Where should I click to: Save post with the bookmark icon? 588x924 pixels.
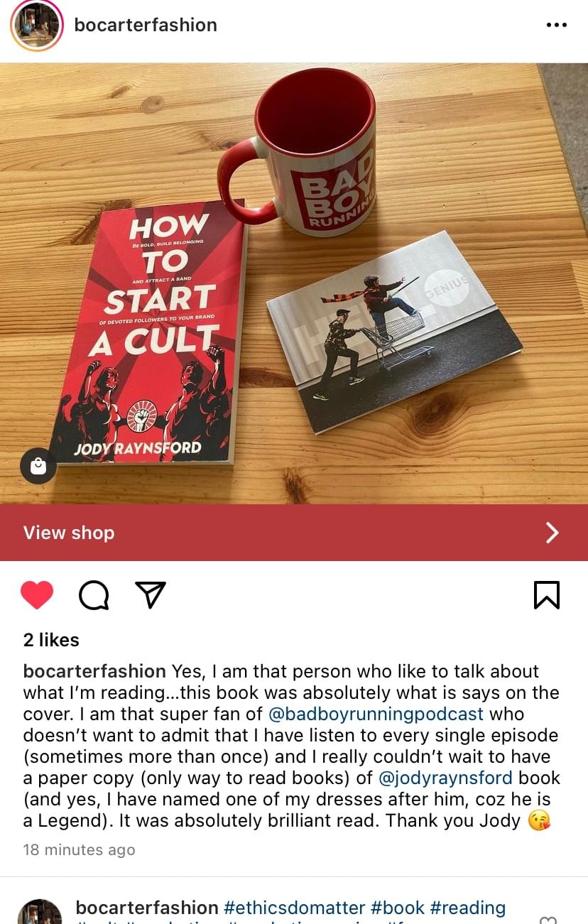click(547, 595)
